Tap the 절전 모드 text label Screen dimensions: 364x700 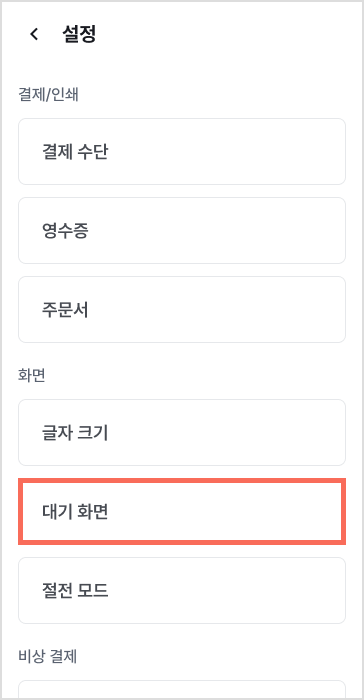point(75,591)
